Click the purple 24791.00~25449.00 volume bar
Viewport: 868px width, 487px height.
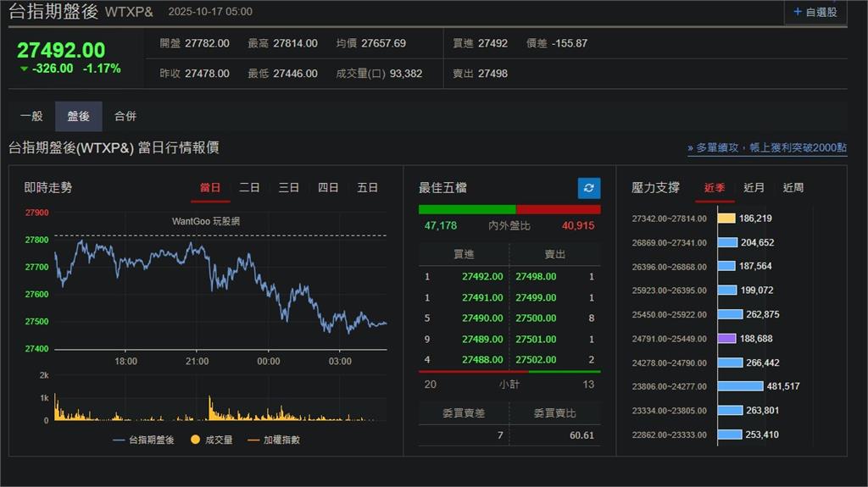pyautogui.click(x=726, y=339)
